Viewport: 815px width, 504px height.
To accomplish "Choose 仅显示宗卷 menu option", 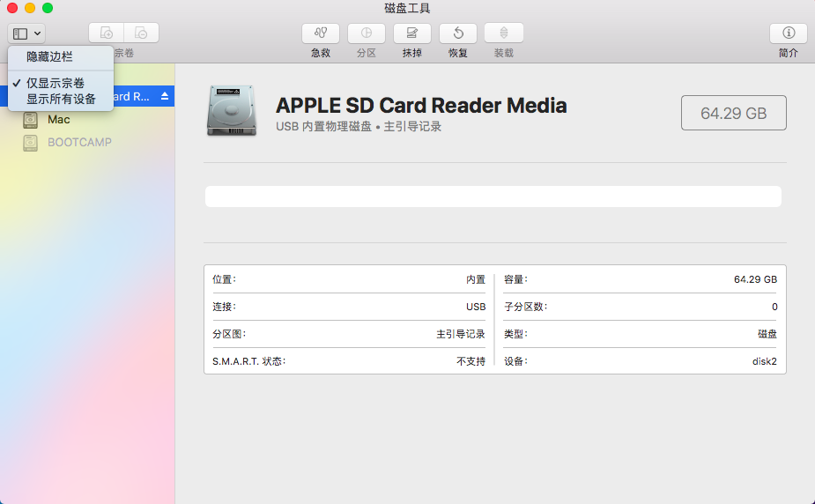I will [x=61, y=83].
